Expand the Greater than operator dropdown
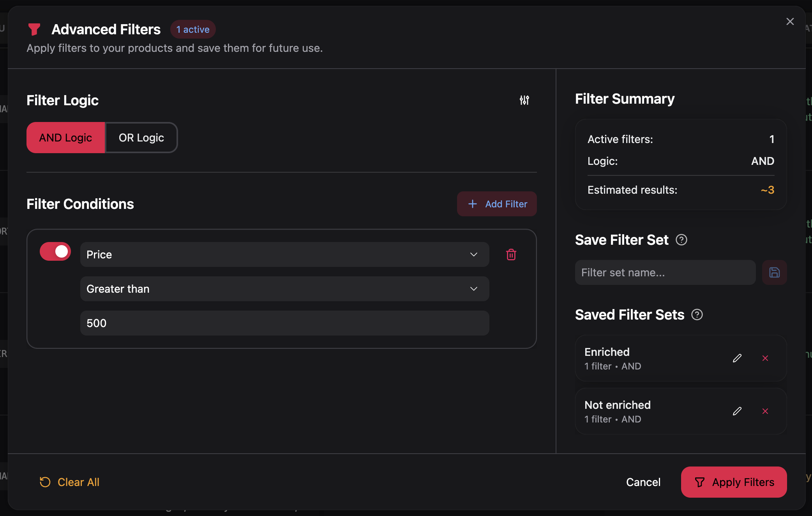Image resolution: width=812 pixels, height=516 pixels. 284,289
